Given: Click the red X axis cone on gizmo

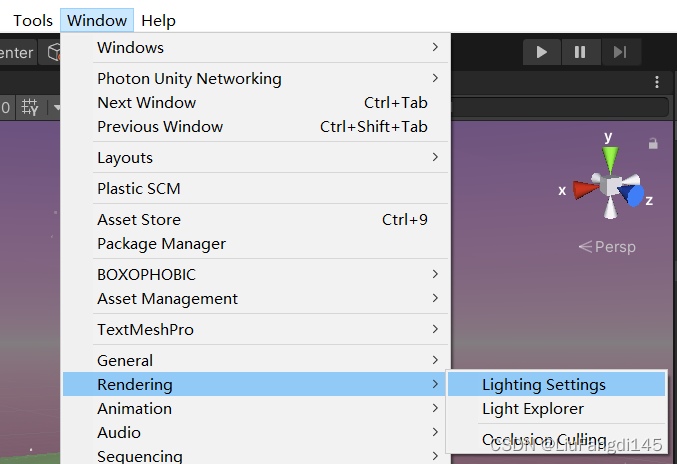Looking at the screenshot, I should 585,190.
